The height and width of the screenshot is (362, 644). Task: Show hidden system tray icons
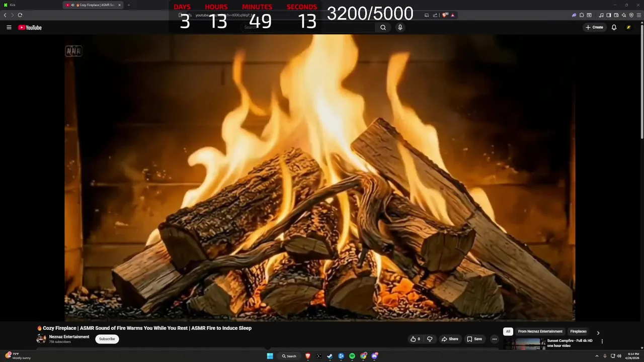[597, 356]
